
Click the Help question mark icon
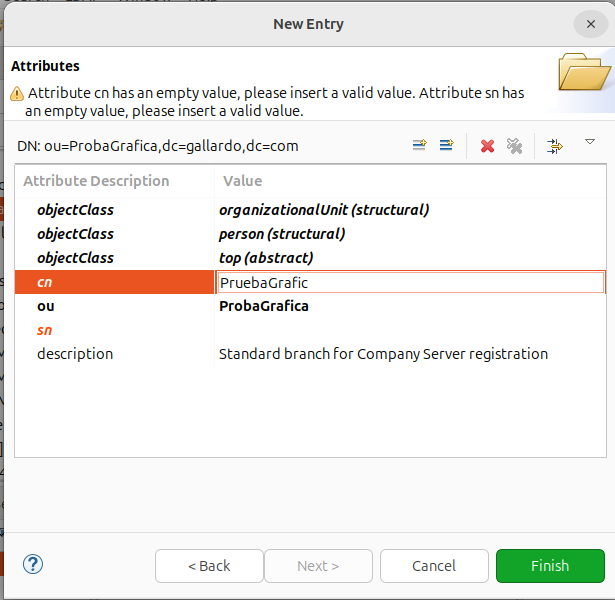pyautogui.click(x=33, y=565)
